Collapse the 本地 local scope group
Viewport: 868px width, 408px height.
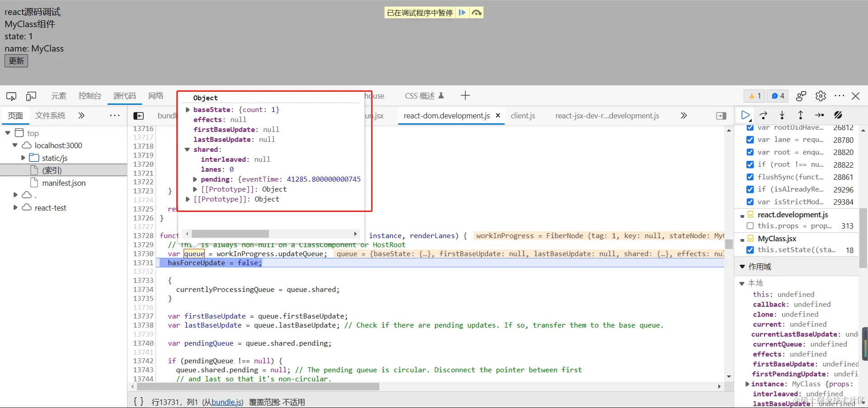coord(742,283)
